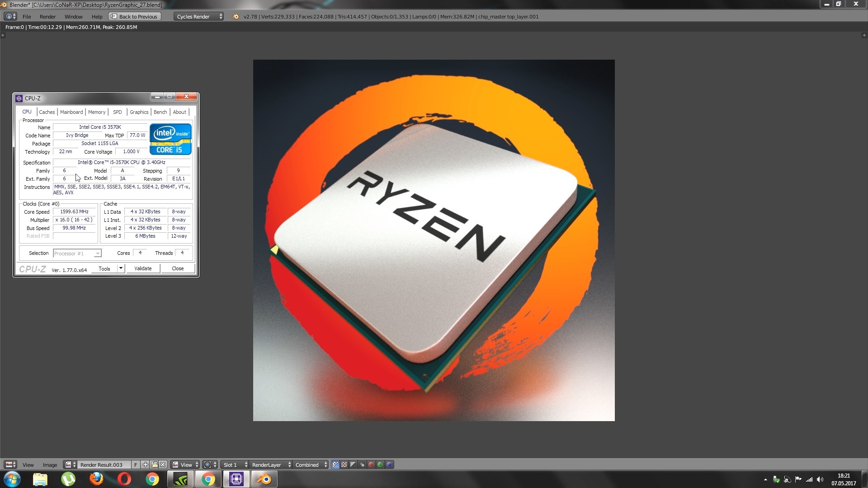The width and height of the screenshot is (868, 488).
Task: Open pinned Chrome icon next to Opera
Action: tap(152, 479)
